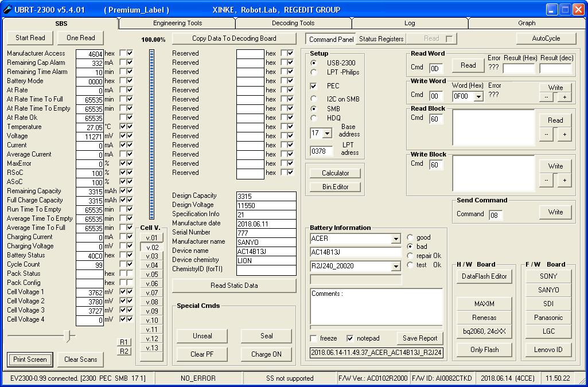Click the R1 button
Viewport: 588px width, 387px height.
click(x=124, y=342)
